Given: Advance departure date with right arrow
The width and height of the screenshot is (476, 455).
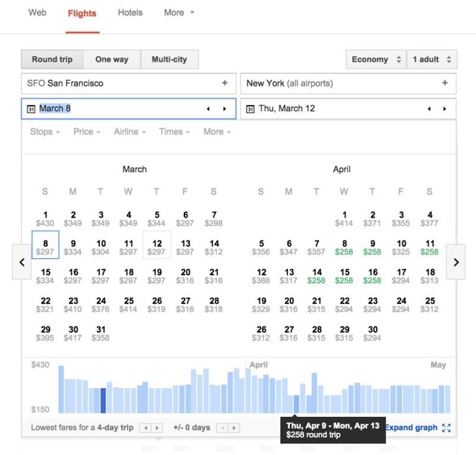Looking at the screenshot, I should [x=224, y=109].
